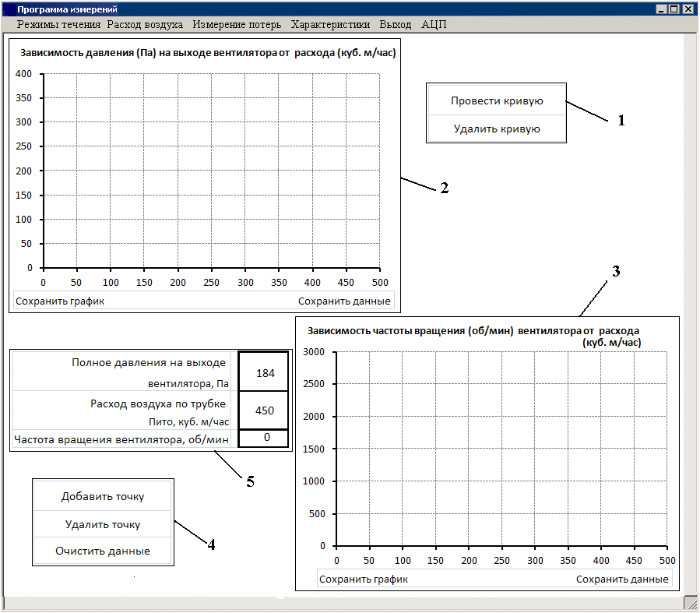Click the pressure chart title Зависимость давления
The height and width of the screenshot is (613, 700).
click(x=208, y=53)
